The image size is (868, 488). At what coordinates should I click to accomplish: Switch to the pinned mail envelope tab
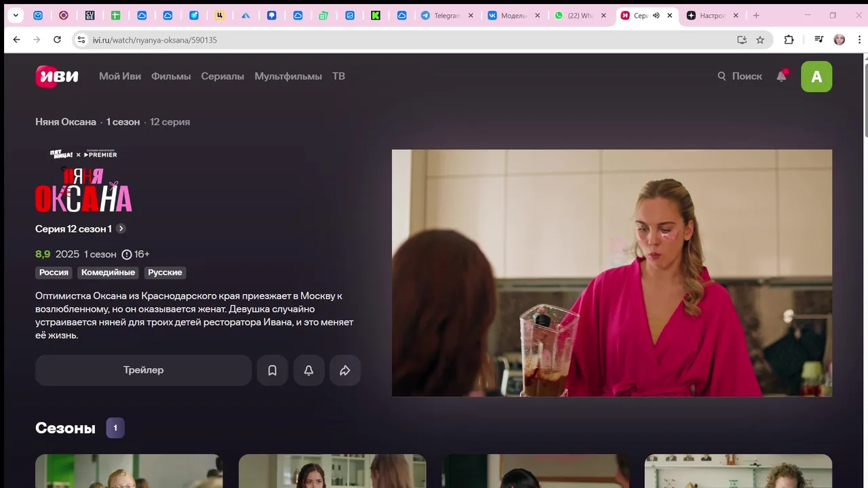tap(38, 15)
